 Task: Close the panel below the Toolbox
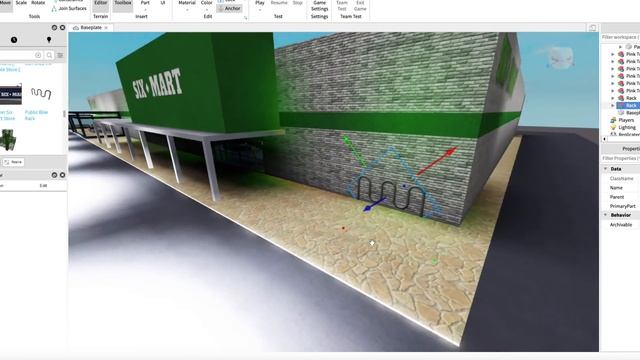62,175
